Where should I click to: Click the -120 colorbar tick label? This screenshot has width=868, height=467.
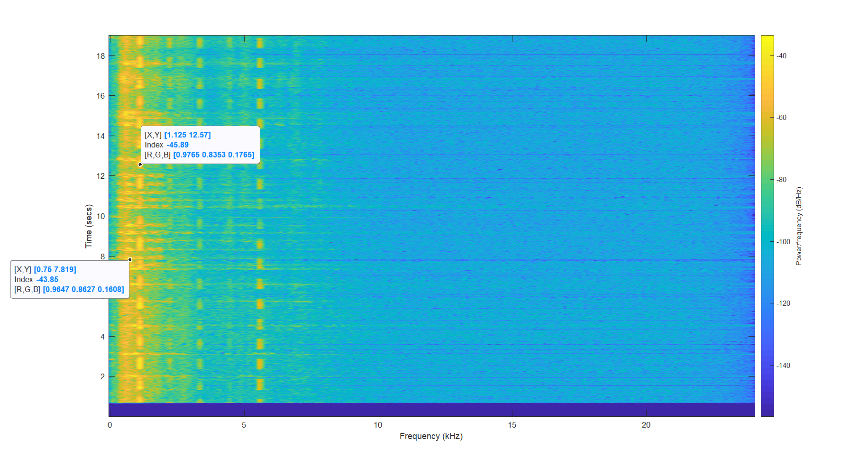783,303
